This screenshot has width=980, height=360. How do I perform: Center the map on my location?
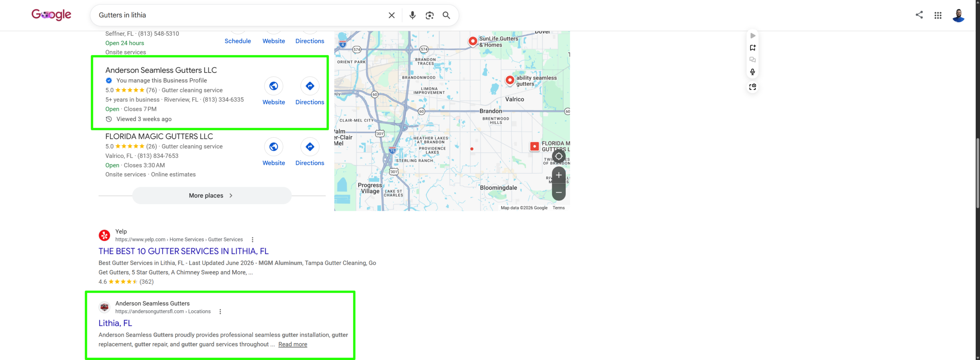click(x=559, y=156)
